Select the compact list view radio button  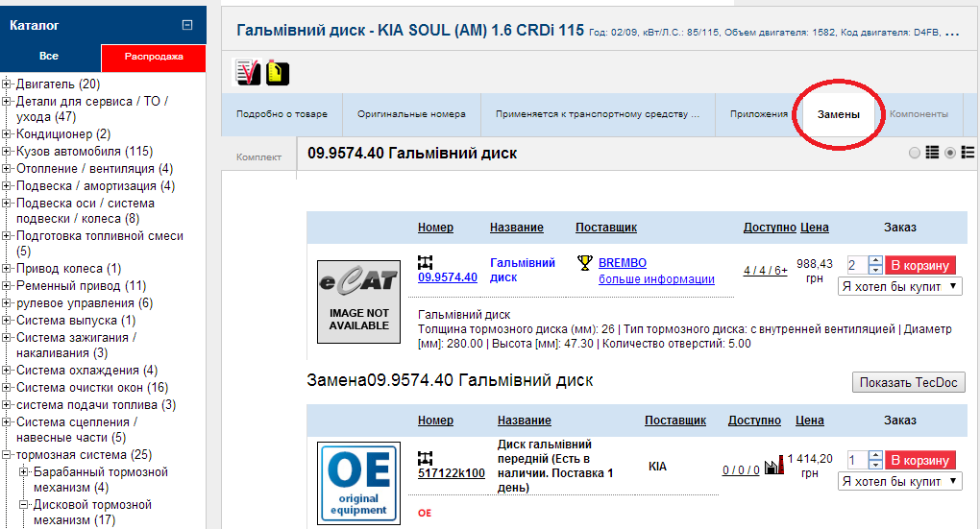(915, 153)
